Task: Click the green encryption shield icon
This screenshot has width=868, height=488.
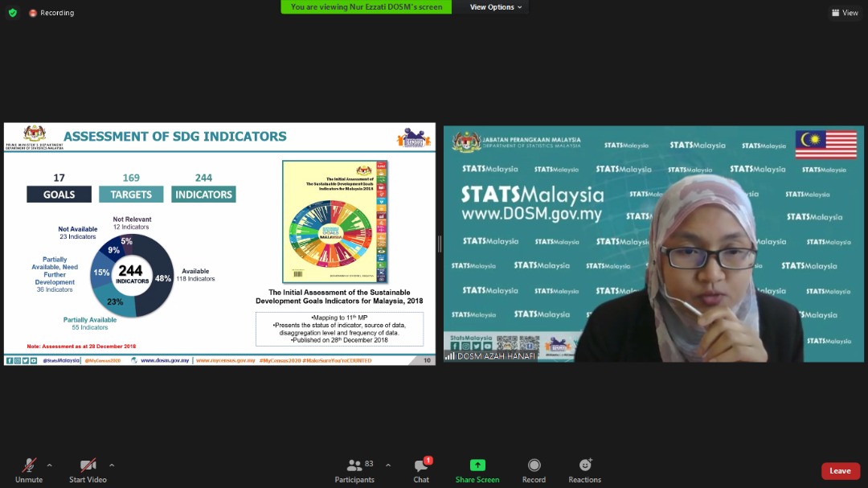Action: [12, 13]
